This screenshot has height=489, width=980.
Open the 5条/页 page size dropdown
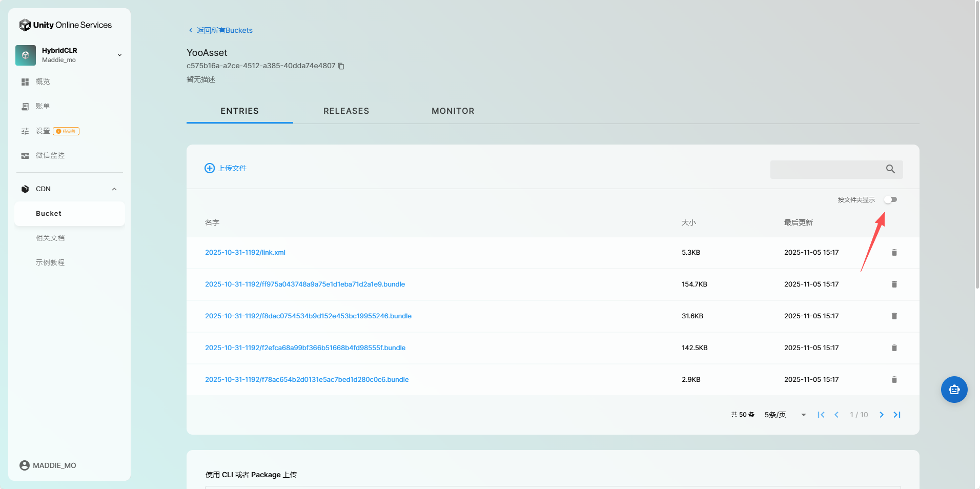(786, 415)
